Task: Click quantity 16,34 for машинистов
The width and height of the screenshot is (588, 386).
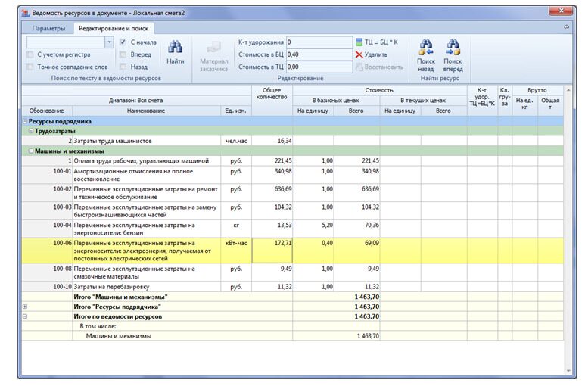Action: 285,141
